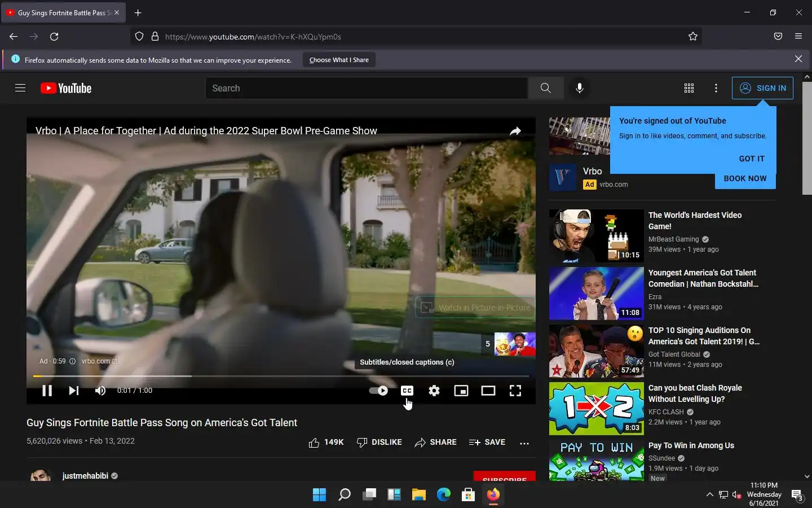
Task: Click GOT IT in the signed out popup
Action: (752, 159)
